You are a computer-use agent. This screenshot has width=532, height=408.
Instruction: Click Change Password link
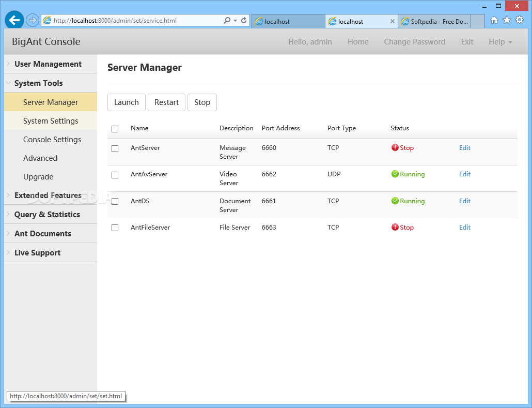tap(415, 42)
